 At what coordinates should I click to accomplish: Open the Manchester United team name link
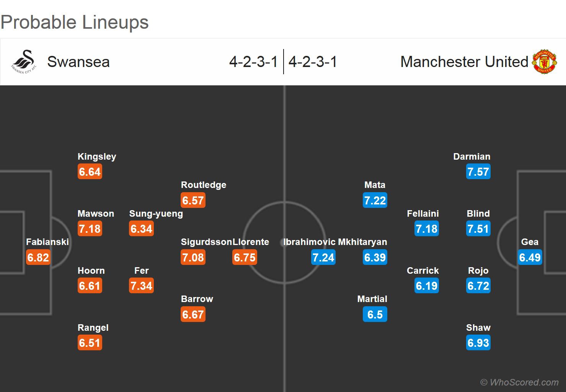click(464, 62)
